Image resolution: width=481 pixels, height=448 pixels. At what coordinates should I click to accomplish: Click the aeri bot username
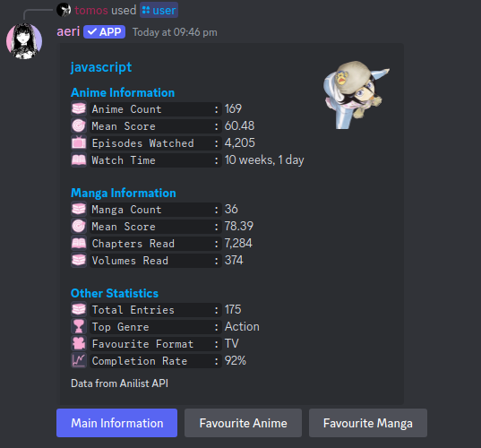click(68, 31)
